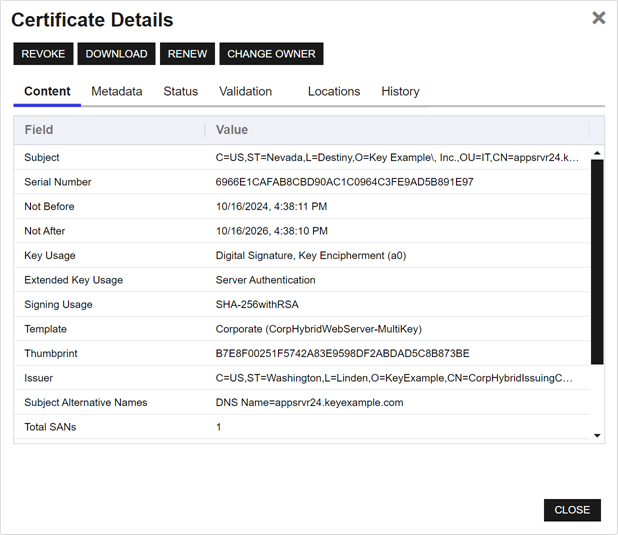Open the Locations tab
The image size is (618, 535).
[x=334, y=91]
